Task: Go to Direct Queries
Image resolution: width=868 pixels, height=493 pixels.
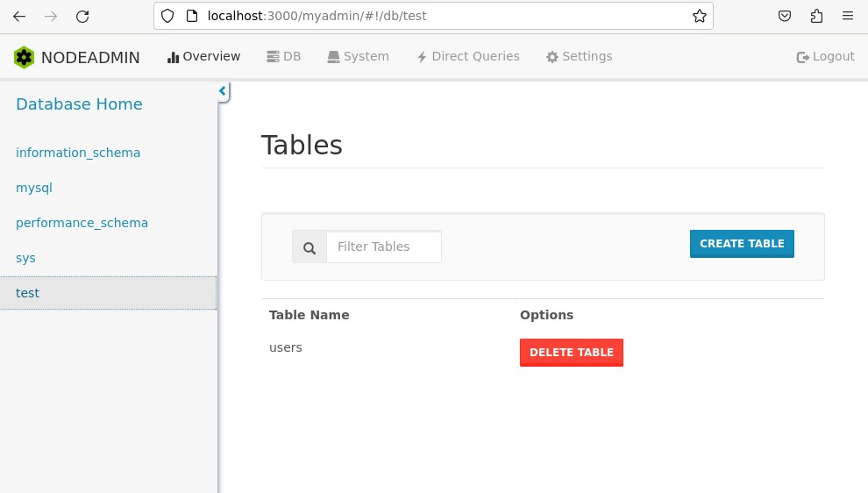Action: (x=467, y=56)
